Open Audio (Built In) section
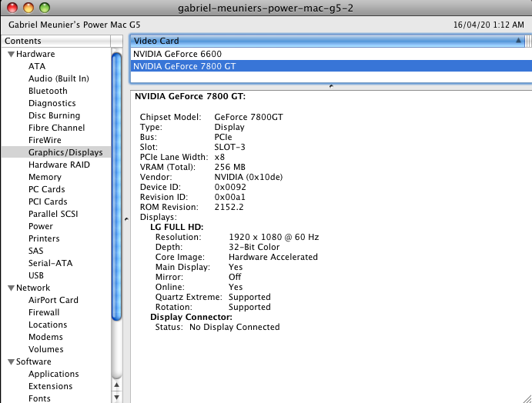The width and height of the screenshot is (532, 403). click(x=59, y=78)
